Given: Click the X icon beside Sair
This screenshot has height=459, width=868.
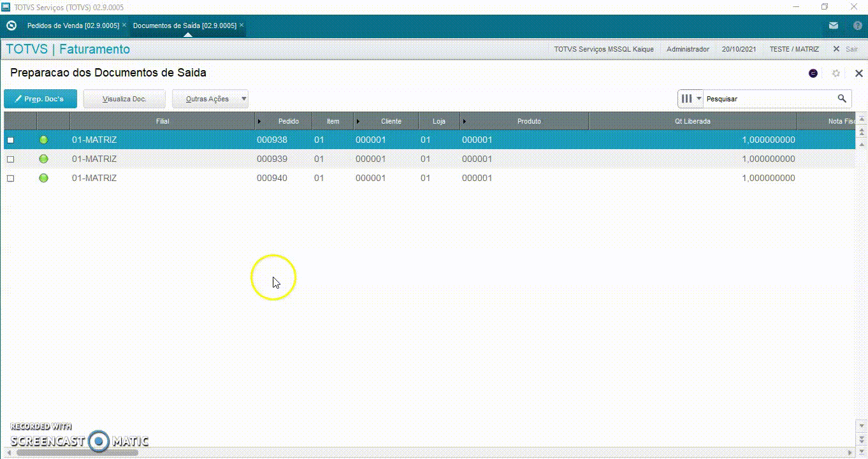Looking at the screenshot, I should point(836,49).
